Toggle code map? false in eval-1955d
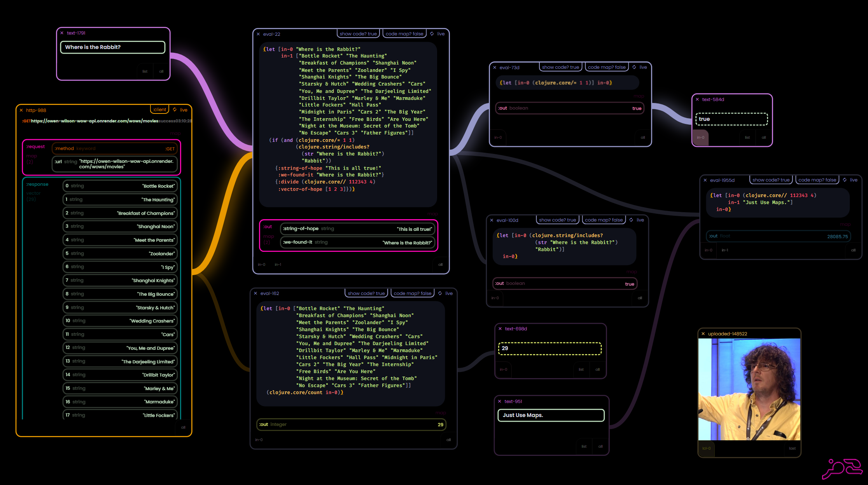This screenshot has width=868, height=485. [x=817, y=180]
